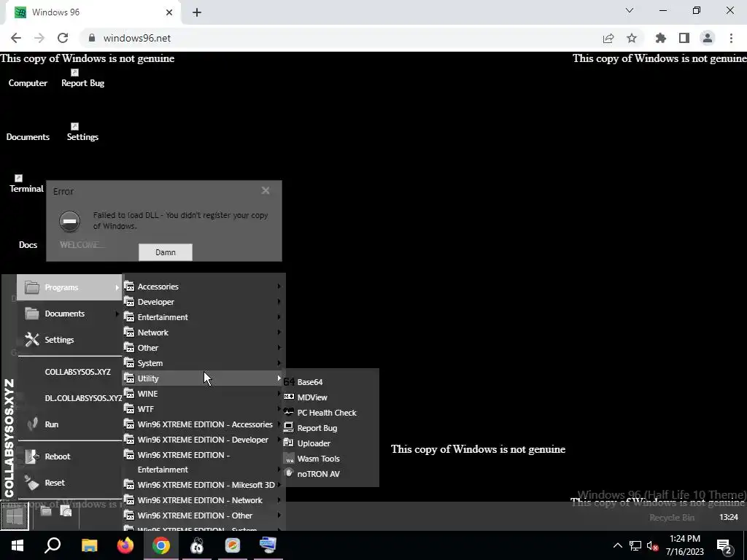
Task: Expand the System programs folder
Action: pyautogui.click(x=204, y=363)
